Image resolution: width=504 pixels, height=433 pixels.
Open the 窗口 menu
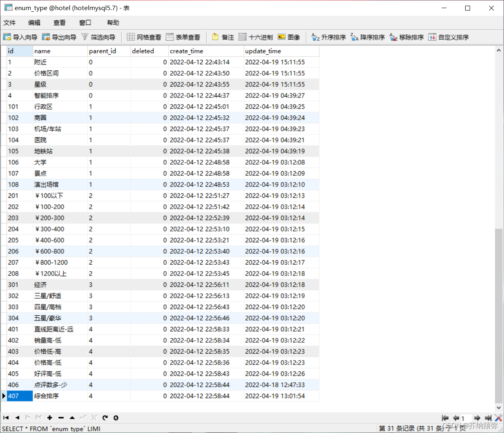pos(85,23)
